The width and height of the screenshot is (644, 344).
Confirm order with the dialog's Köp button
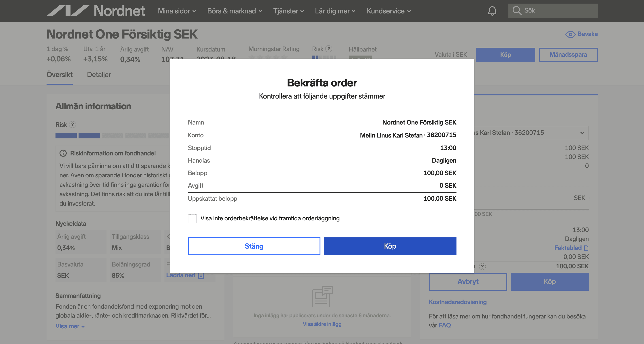pos(390,246)
